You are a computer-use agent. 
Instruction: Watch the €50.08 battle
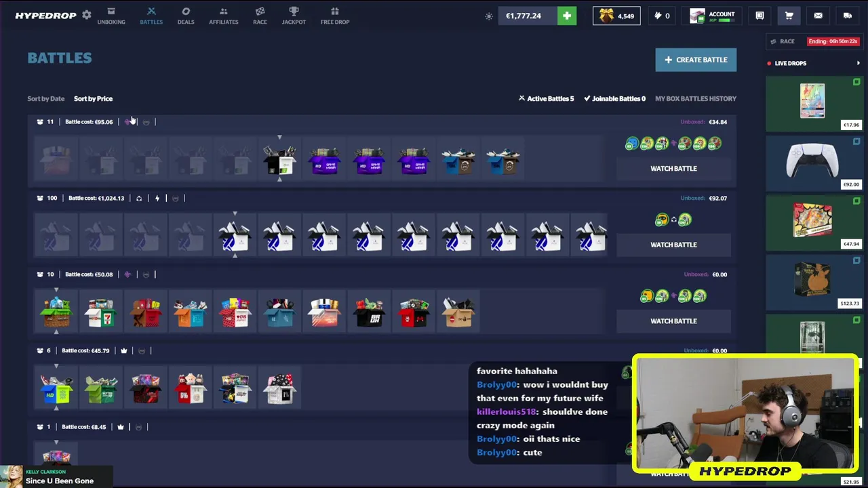coord(673,321)
